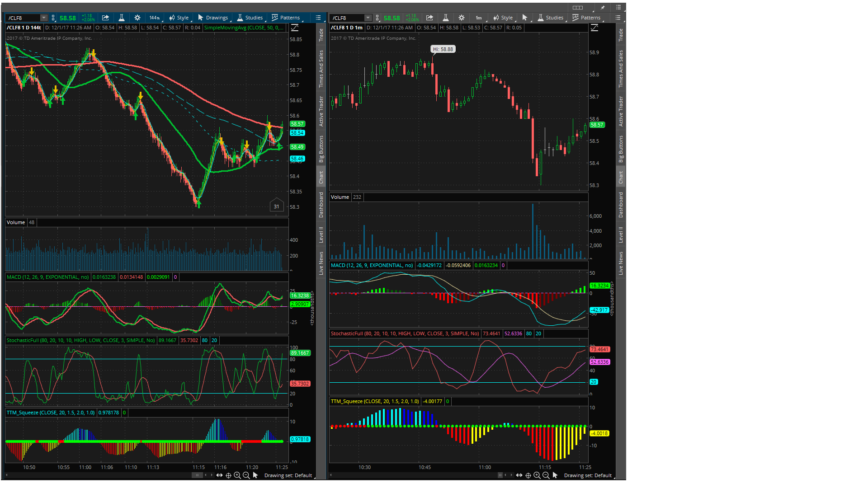
Task: Click zoom out icon below the left chart
Action: (246, 475)
